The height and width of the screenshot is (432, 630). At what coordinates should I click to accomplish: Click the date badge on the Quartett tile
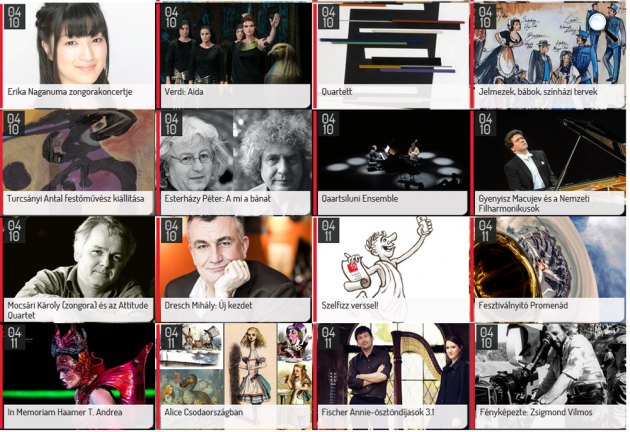coord(328,17)
